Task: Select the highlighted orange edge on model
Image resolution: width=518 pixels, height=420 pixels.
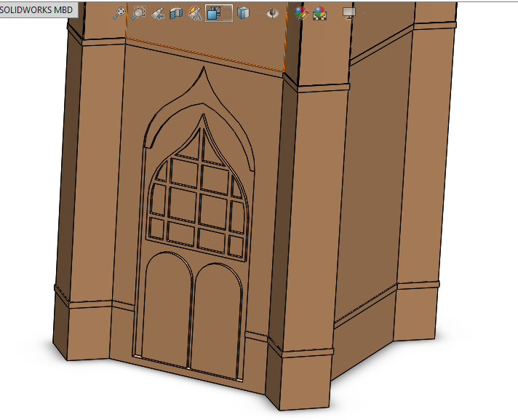Action: coord(204,54)
